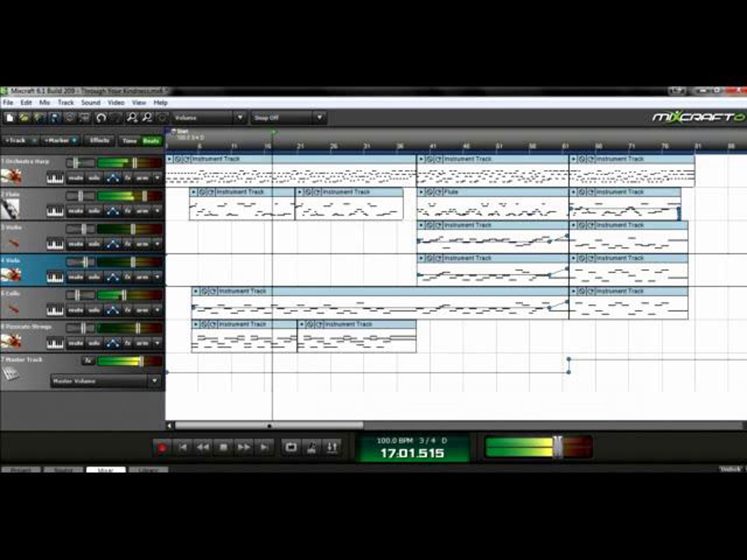Screen dimensions: 747x560
Task: Show automation lane on Cello track
Action: coord(112,310)
